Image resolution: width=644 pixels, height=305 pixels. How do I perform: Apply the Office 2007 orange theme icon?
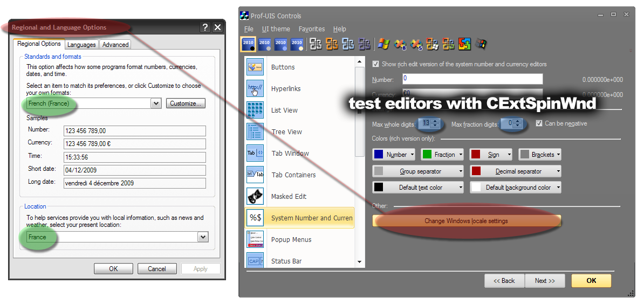[x=332, y=44]
